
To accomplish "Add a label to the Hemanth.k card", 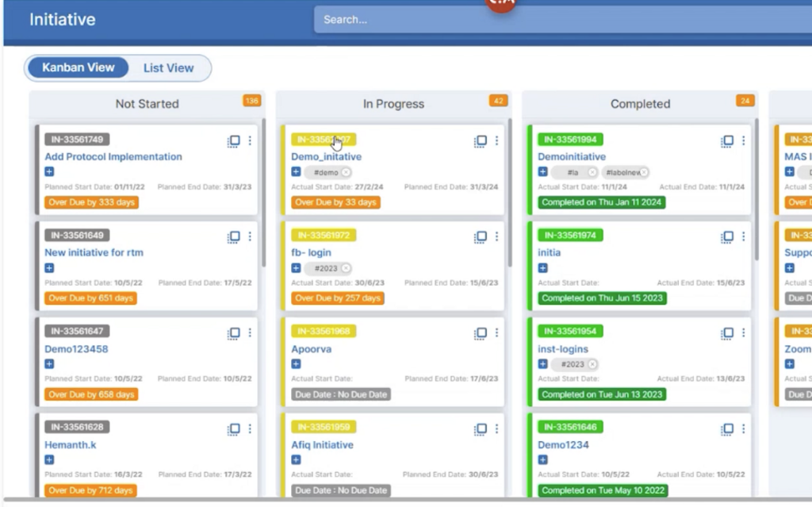I will pyautogui.click(x=49, y=460).
